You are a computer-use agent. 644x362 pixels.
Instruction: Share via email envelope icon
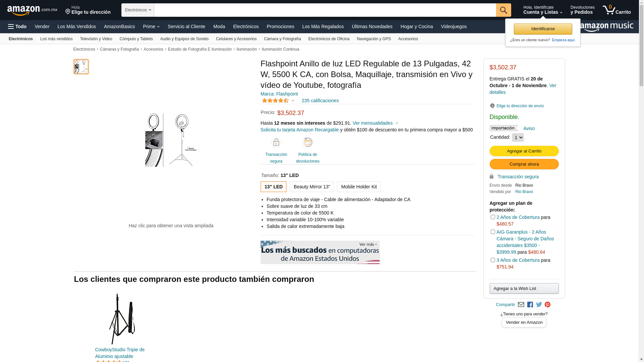pyautogui.click(x=521, y=305)
